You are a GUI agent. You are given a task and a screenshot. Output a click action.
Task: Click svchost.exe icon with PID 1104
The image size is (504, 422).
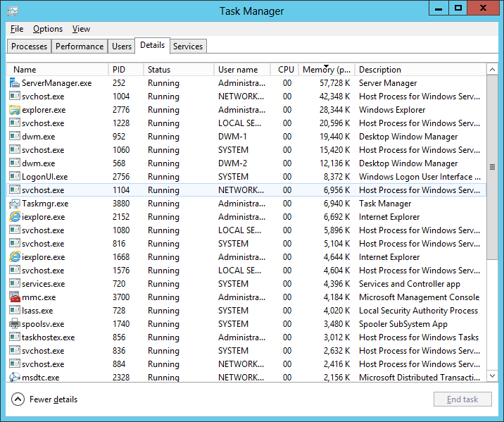(x=15, y=190)
